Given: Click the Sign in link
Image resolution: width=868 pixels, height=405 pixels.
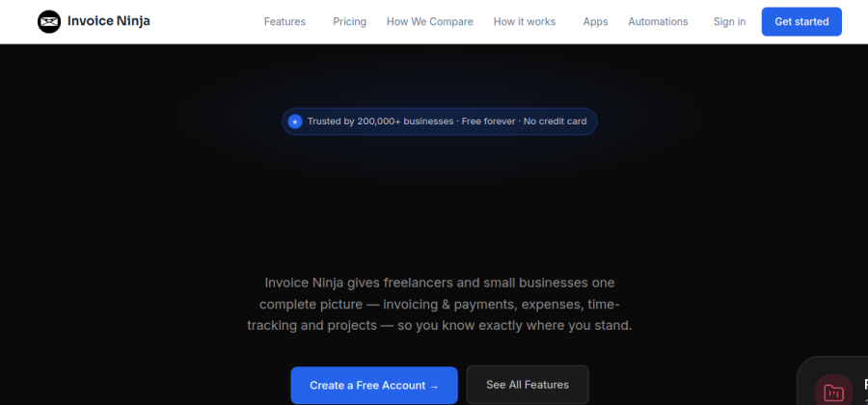Looking at the screenshot, I should tap(729, 21).
